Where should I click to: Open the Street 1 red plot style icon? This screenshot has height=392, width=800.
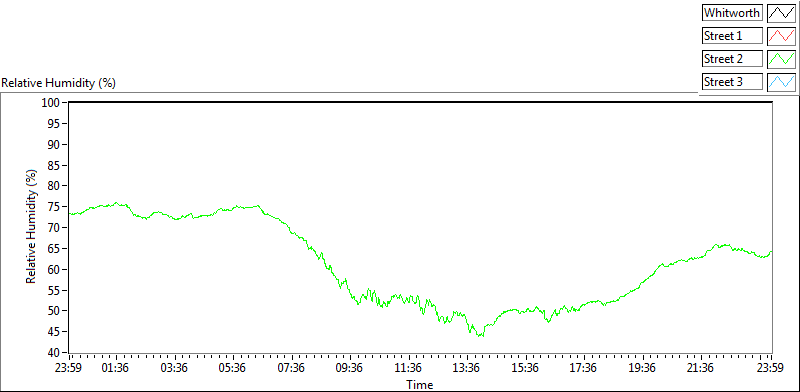(x=781, y=36)
